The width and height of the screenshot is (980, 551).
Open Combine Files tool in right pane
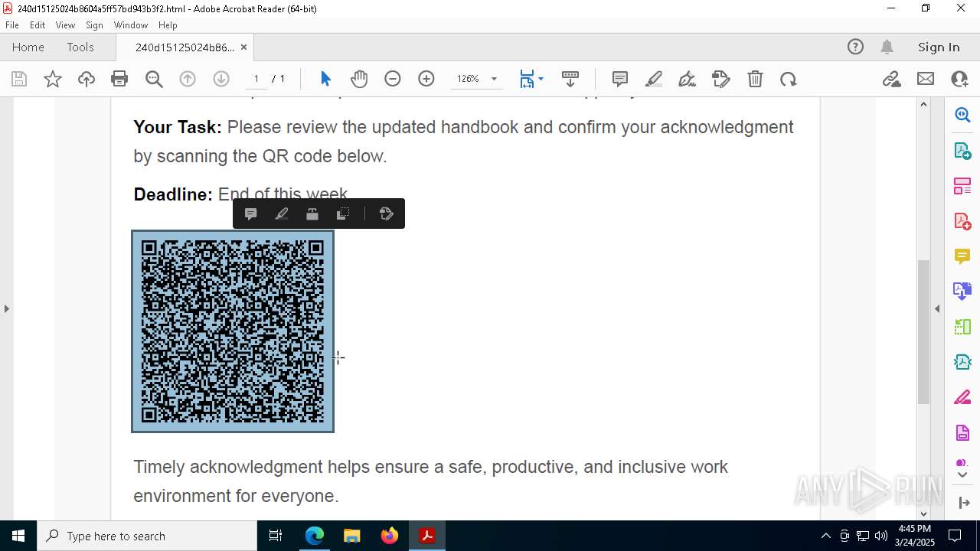pos(962,291)
